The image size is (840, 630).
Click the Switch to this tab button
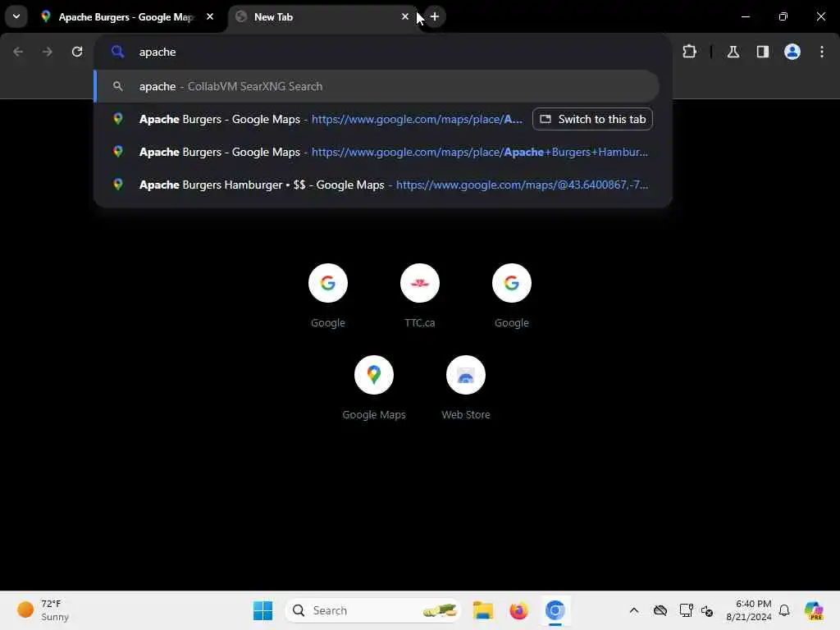coord(592,119)
